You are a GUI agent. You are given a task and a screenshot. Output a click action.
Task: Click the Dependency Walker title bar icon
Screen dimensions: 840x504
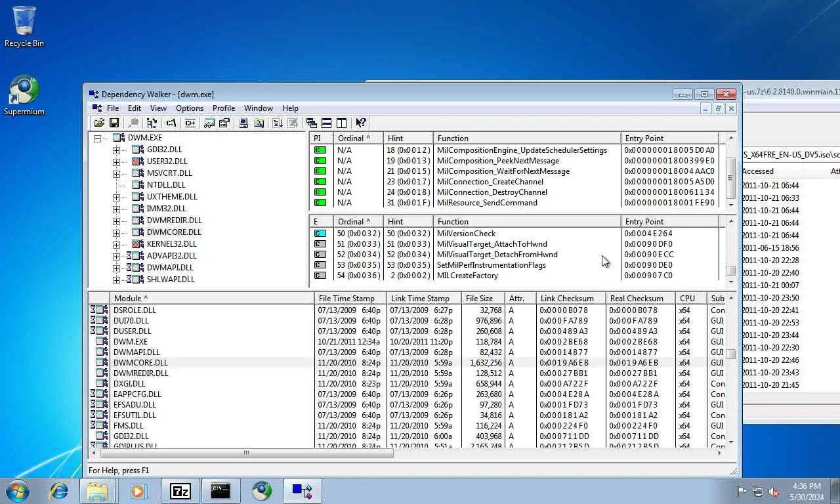point(94,94)
